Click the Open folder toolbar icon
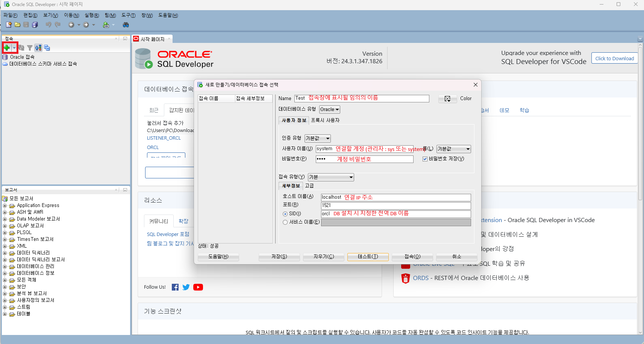 coord(17,25)
